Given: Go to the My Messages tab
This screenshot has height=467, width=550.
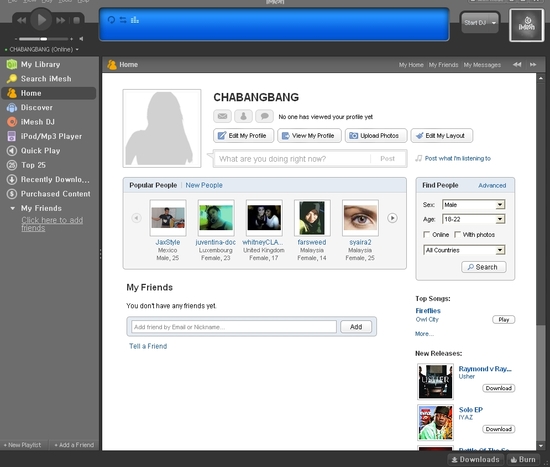Looking at the screenshot, I should (482, 65).
